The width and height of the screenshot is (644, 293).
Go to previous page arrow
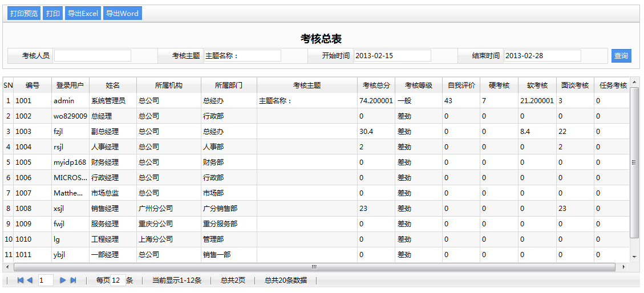pos(30,280)
